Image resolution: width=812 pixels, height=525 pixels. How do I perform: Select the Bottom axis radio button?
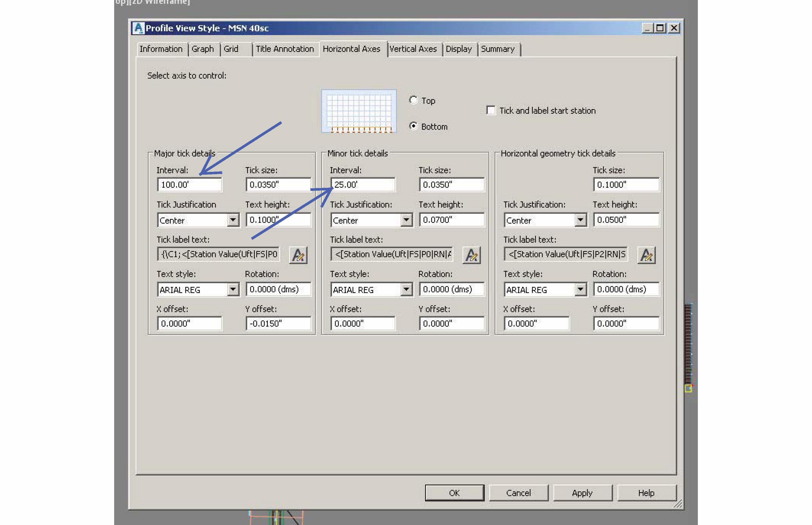coord(413,126)
